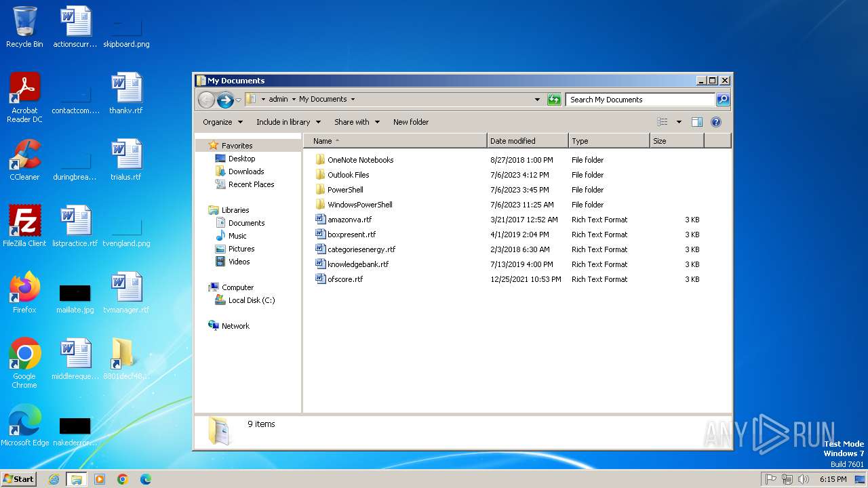The image size is (868, 488).
Task: Click the Forward navigation arrow in Explorer
Action: point(225,100)
